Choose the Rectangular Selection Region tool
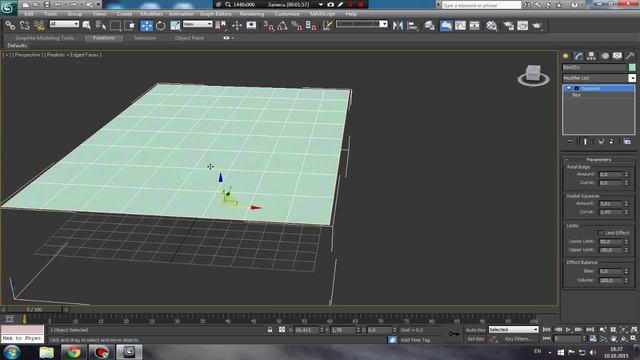The height and width of the screenshot is (360, 640). click(116, 26)
